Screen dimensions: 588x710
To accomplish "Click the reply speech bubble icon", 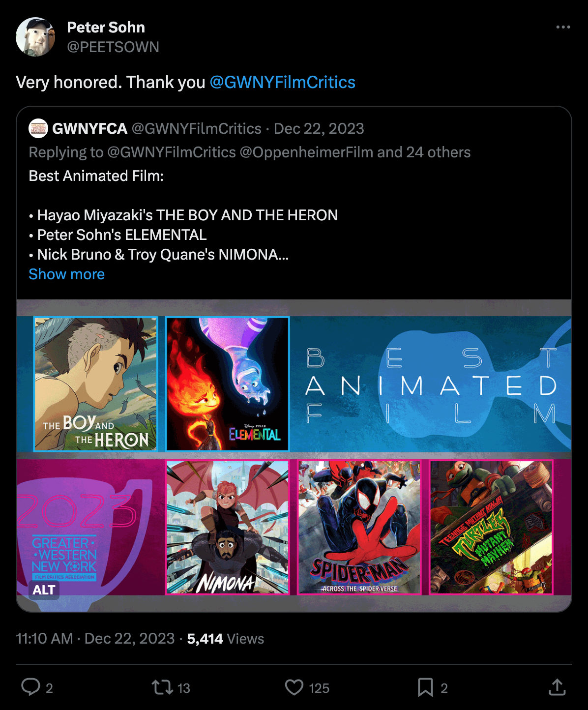I will 30,687.
